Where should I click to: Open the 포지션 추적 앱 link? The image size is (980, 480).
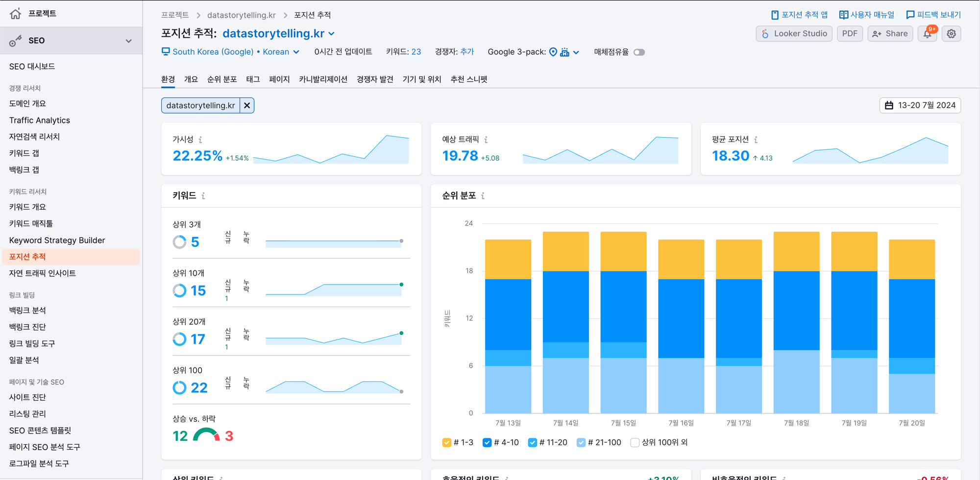[799, 15]
